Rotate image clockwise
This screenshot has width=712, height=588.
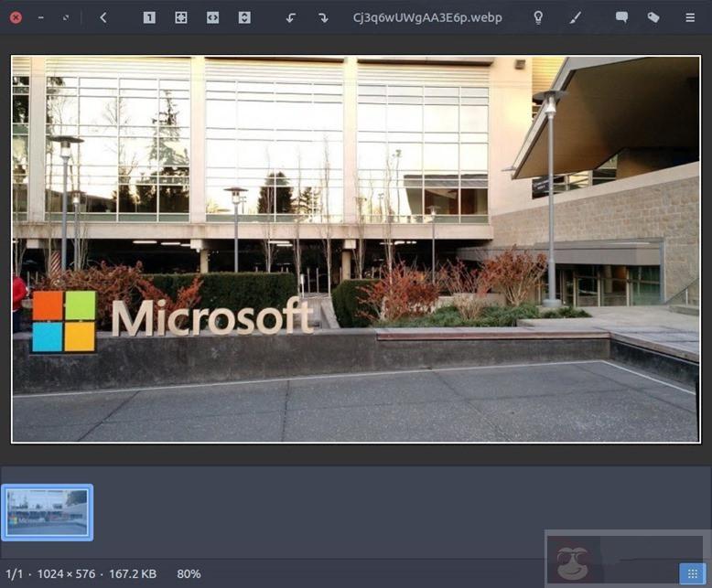point(322,17)
